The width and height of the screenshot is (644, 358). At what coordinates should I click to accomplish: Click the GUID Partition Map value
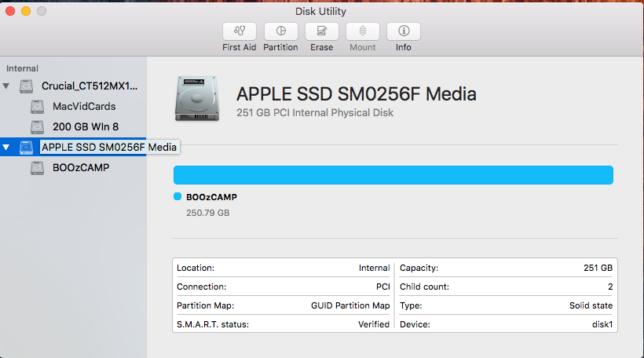point(350,306)
